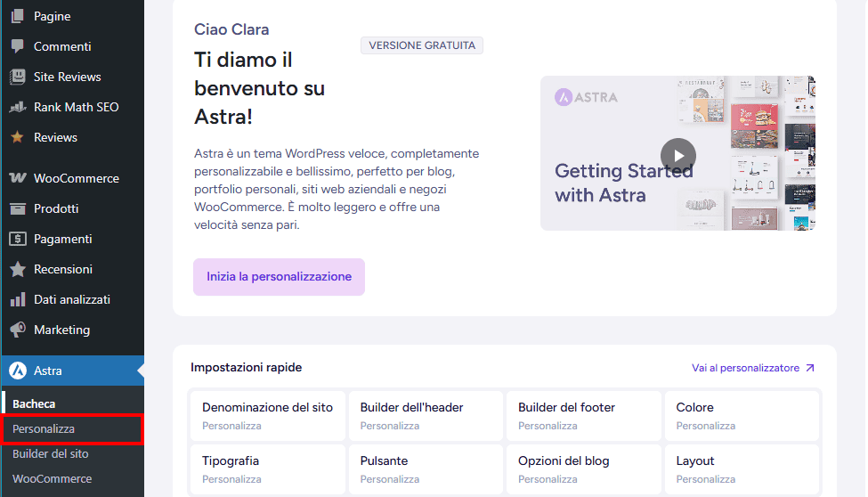Click the WooCommerce Woo logo icon
The height and width of the screenshot is (497, 868).
click(17, 178)
